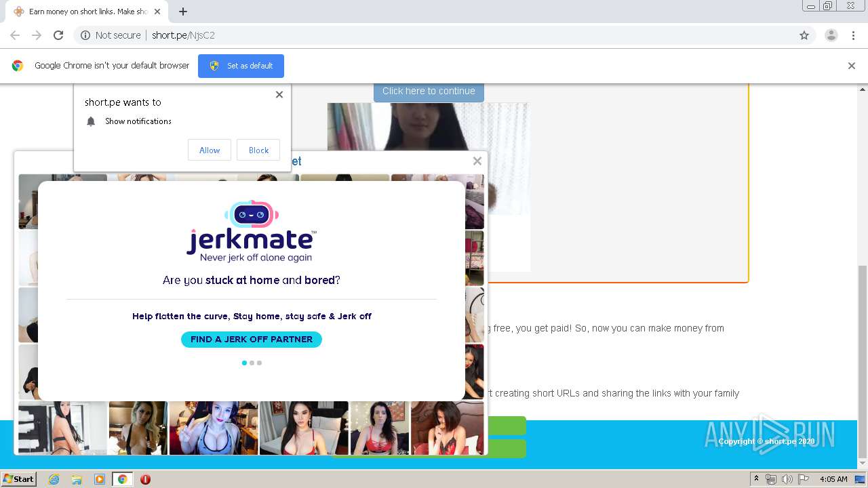The image size is (868, 488).
Task: Select the third carousel dot
Action: click(x=259, y=363)
